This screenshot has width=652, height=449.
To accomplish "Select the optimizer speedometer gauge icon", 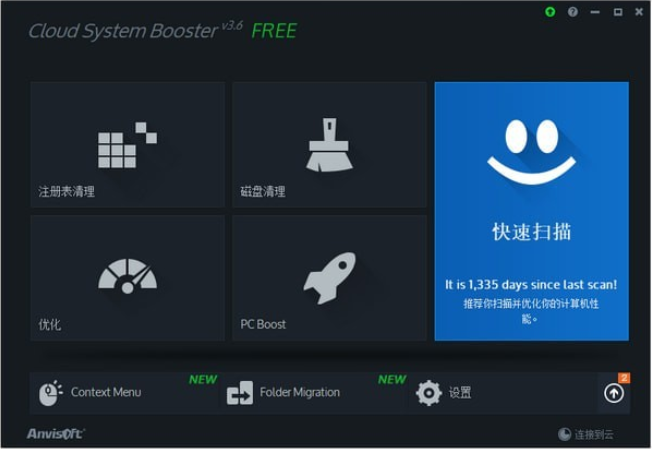I will 127,276.
